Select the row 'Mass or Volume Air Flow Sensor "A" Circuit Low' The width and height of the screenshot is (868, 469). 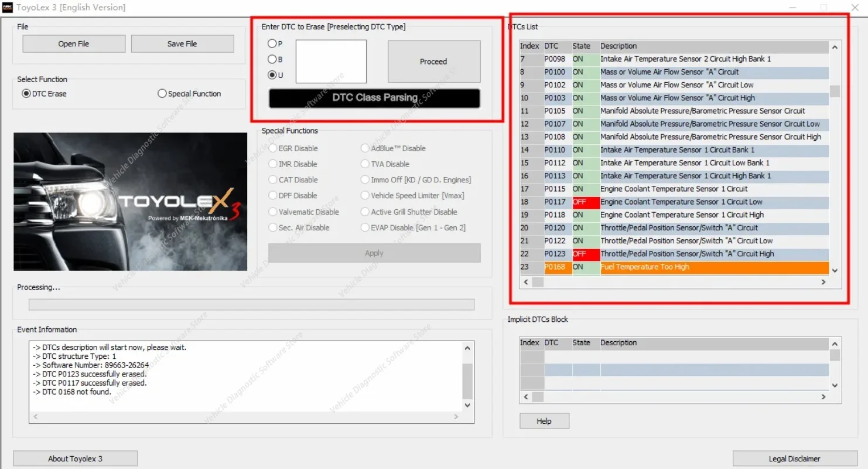[674, 85]
